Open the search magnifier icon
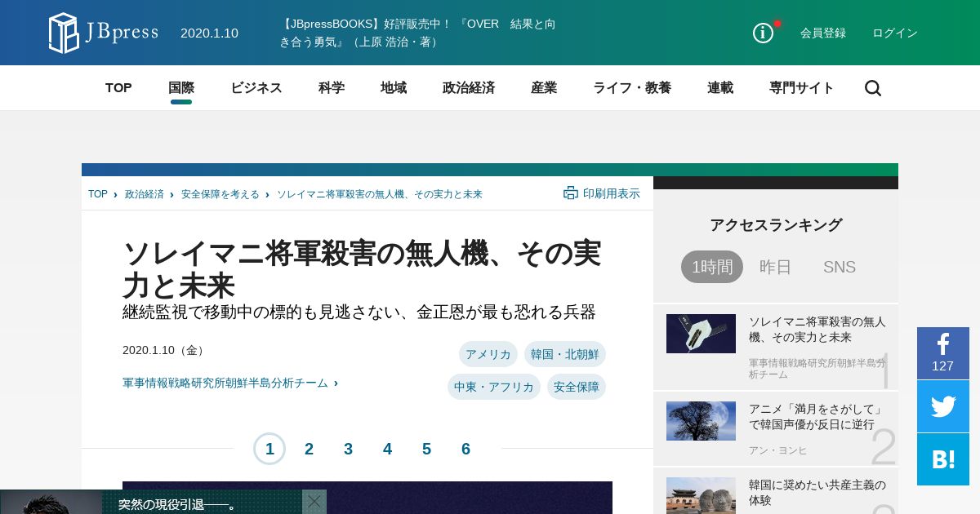This screenshot has height=514, width=980. [873, 88]
